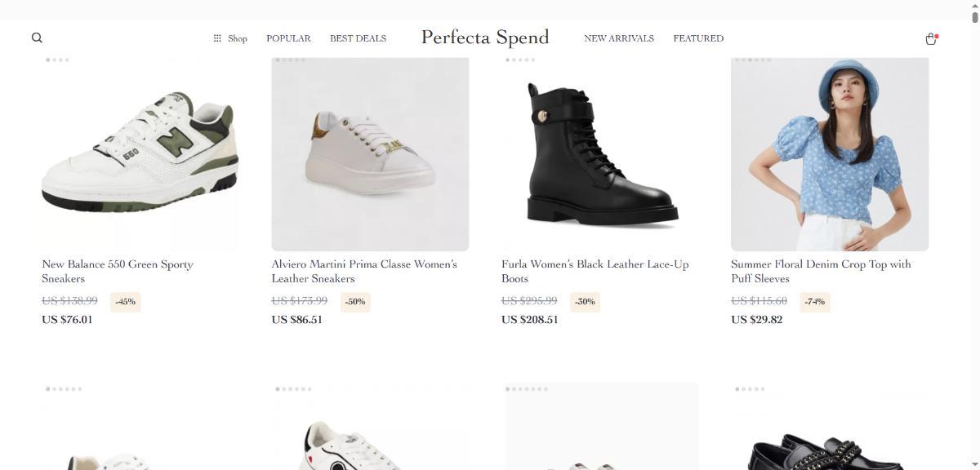980x470 pixels.
Task: Select first carousel dot on Furla boots image
Action: point(508,60)
